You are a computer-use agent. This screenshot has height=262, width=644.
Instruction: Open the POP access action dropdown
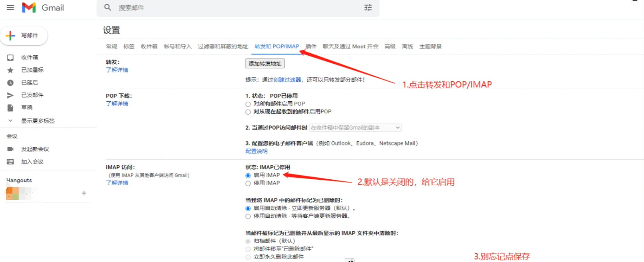[355, 128]
